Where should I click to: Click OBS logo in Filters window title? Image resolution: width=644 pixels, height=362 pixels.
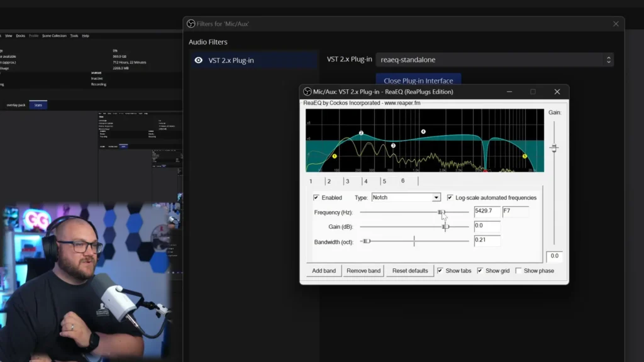191,24
